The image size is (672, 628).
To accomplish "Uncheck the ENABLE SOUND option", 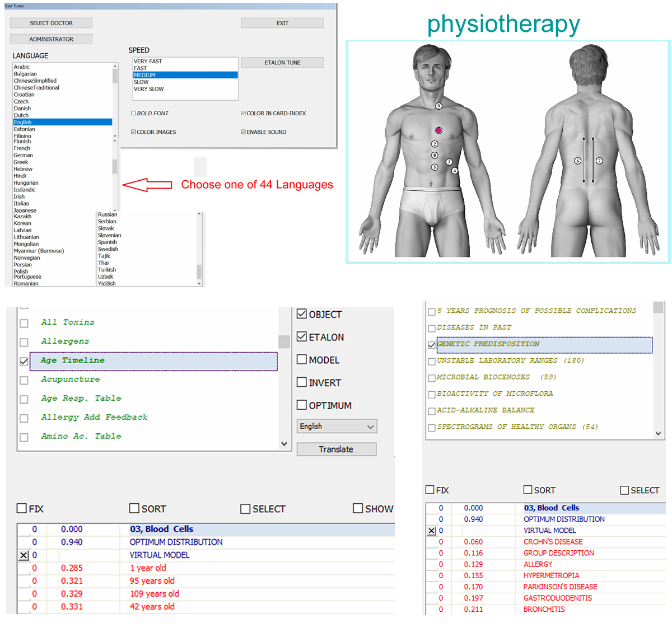I will coord(244,132).
